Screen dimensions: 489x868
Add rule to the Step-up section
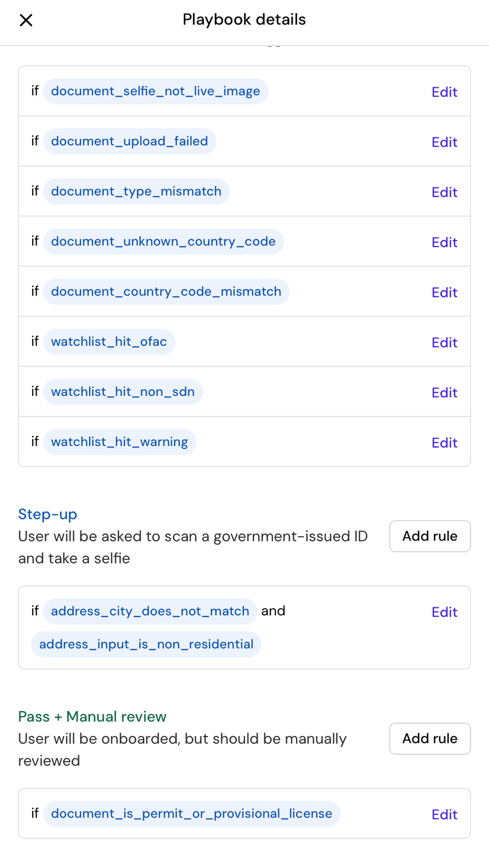coord(429,536)
